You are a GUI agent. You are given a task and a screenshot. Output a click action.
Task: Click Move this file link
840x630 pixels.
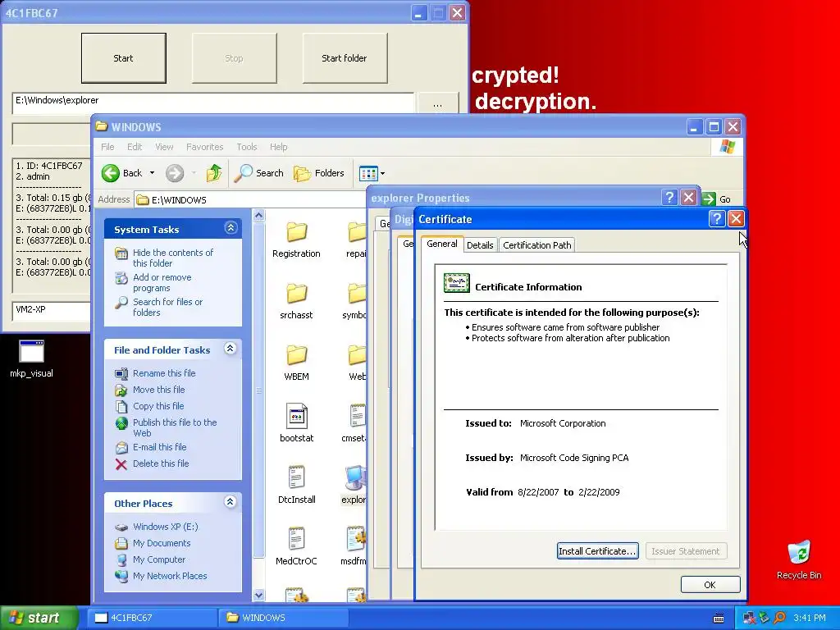click(158, 390)
